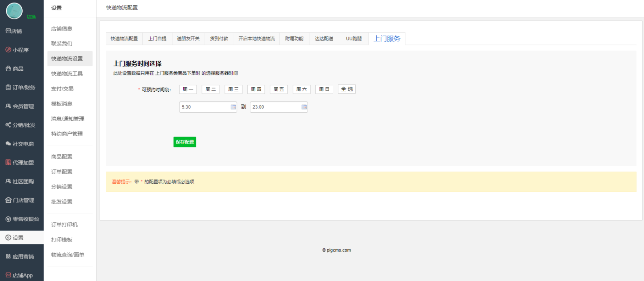Open the 代理加盟 sidebar icon
The image size is (644, 281).
pos(8,162)
